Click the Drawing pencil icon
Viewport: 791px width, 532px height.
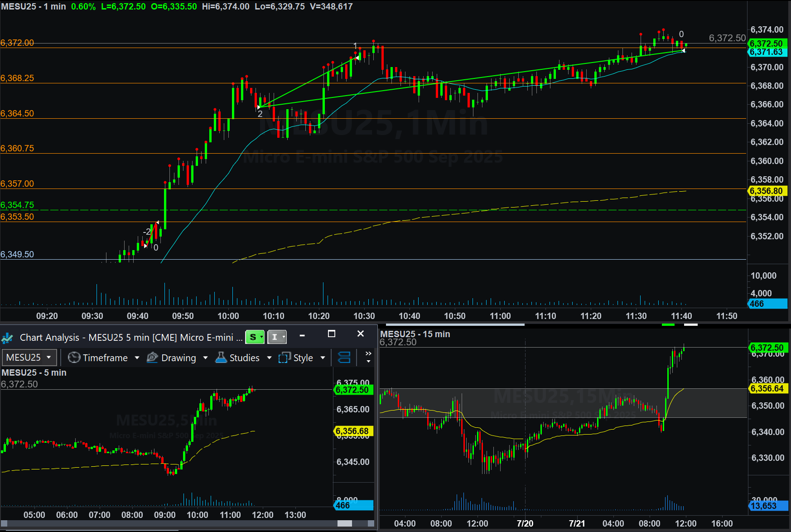(153, 358)
